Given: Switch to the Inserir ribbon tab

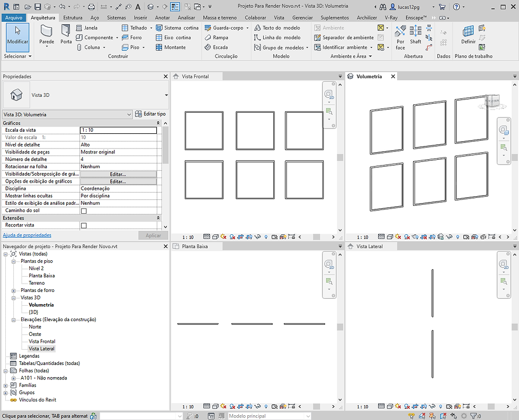Looking at the screenshot, I should click(140, 17).
